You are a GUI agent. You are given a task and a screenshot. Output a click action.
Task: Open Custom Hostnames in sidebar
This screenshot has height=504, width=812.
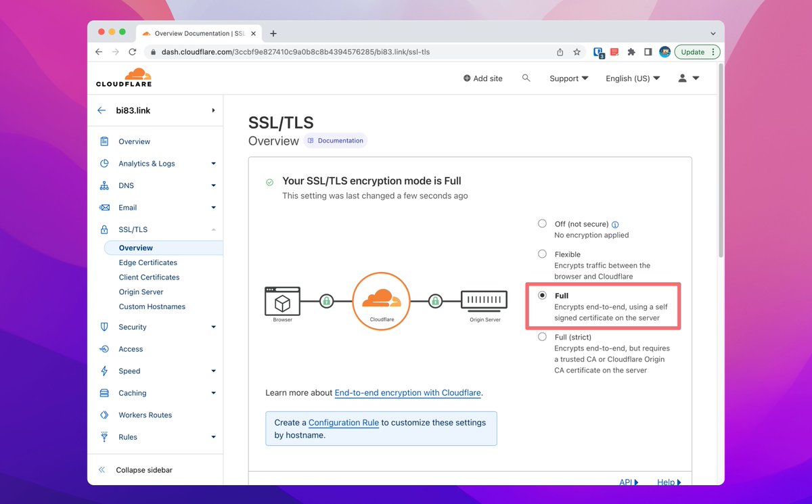coord(152,306)
